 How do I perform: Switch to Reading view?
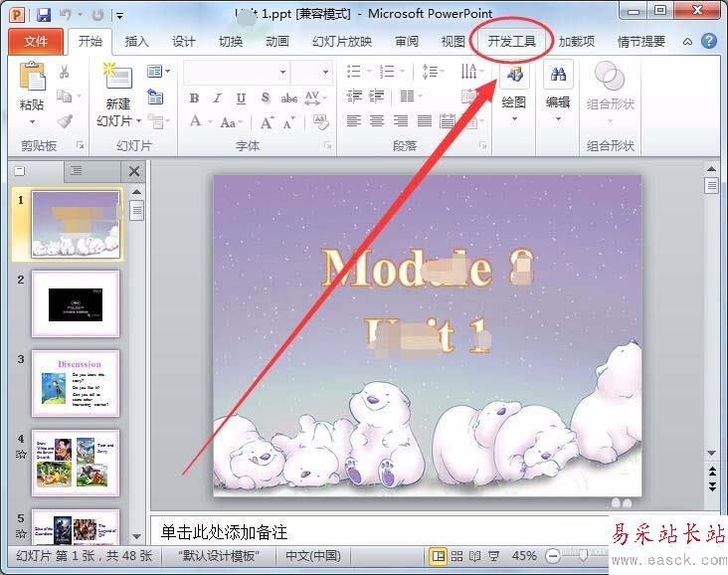point(475,556)
